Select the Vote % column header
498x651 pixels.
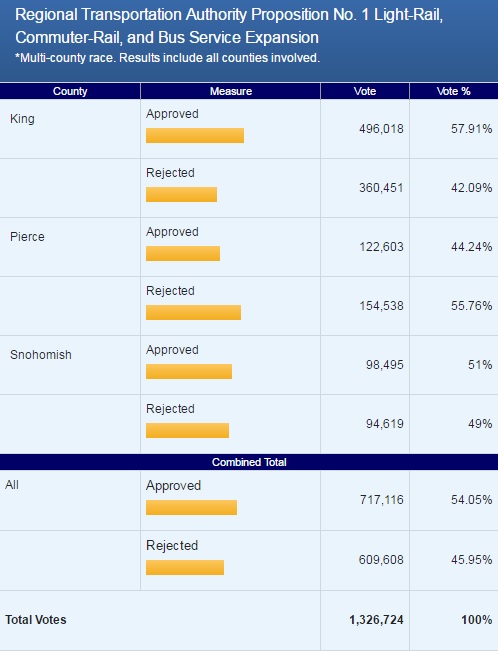(x=454, y=91)
